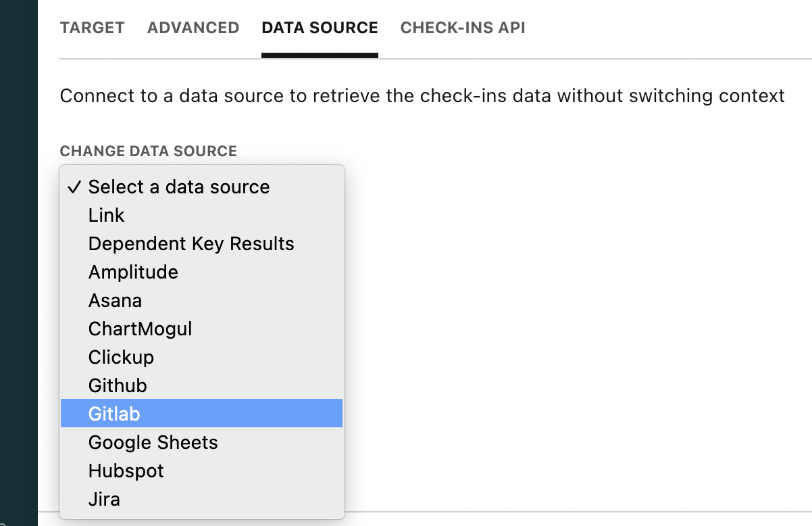
Task: Select the DATA SOURCE tab
Action: [x=320, y=28]
